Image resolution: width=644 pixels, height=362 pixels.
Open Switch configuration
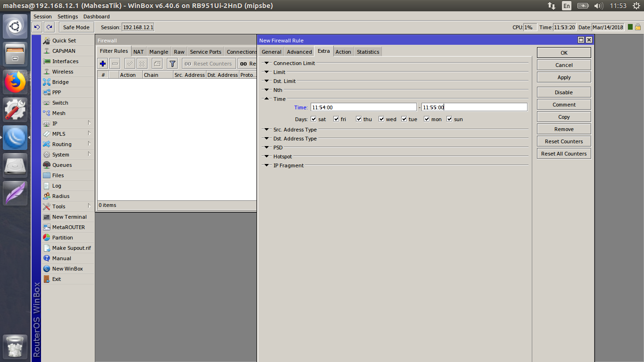[x=60, y=103]
